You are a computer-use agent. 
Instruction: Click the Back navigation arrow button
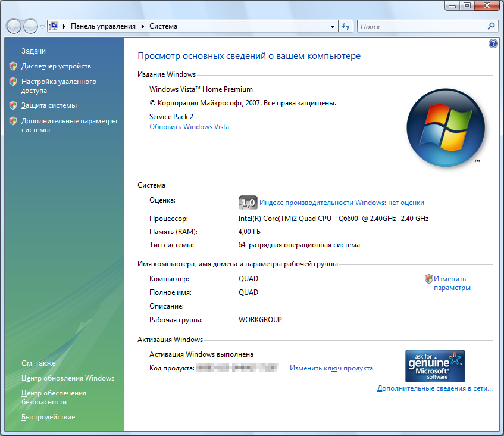14,26
